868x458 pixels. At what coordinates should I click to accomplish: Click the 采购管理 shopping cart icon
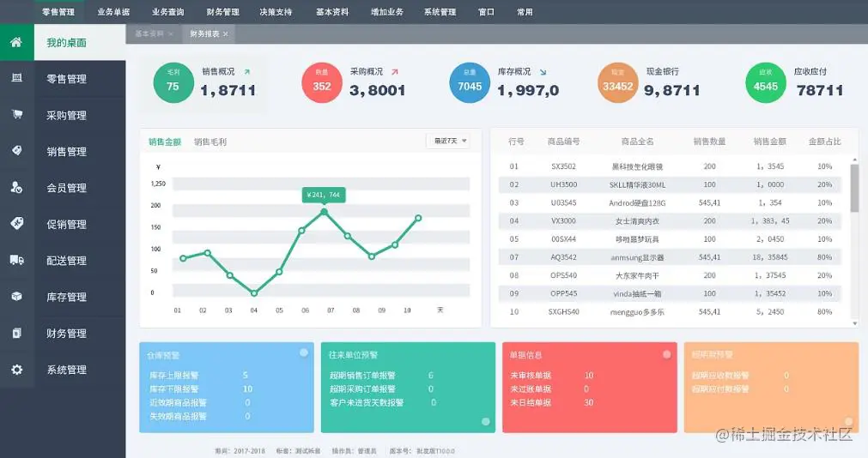pos(16,115)
